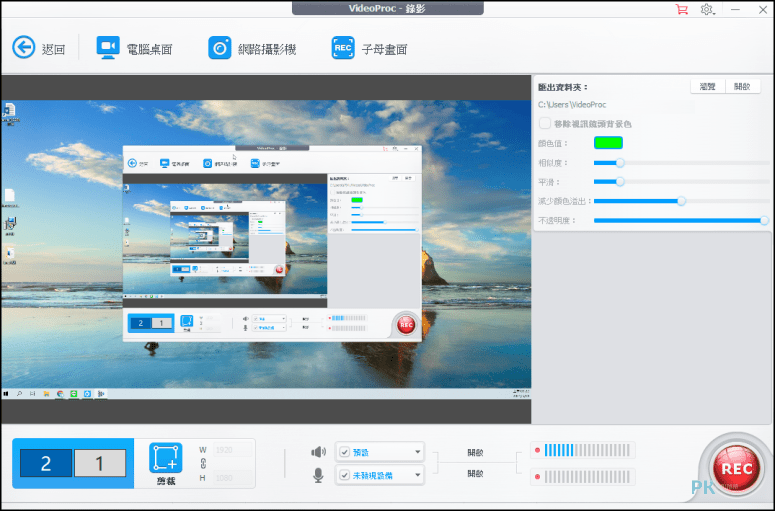Switch to 網路攝影機 webcam mode
The image size is (775, 511).
point(252,48)
